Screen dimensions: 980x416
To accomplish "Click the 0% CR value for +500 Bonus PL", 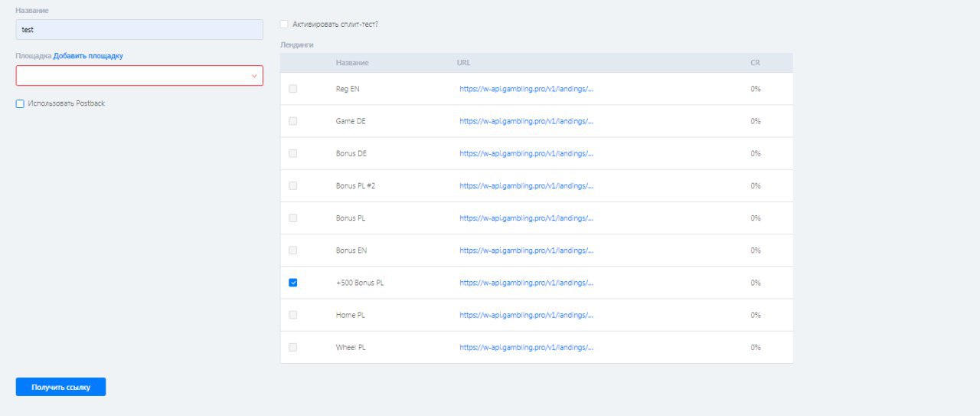I will [756, 283].
